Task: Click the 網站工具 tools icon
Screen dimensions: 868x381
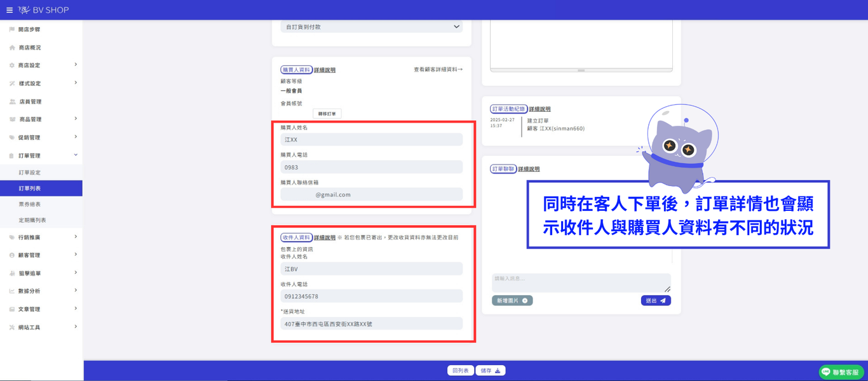Action: coord(12,328)
